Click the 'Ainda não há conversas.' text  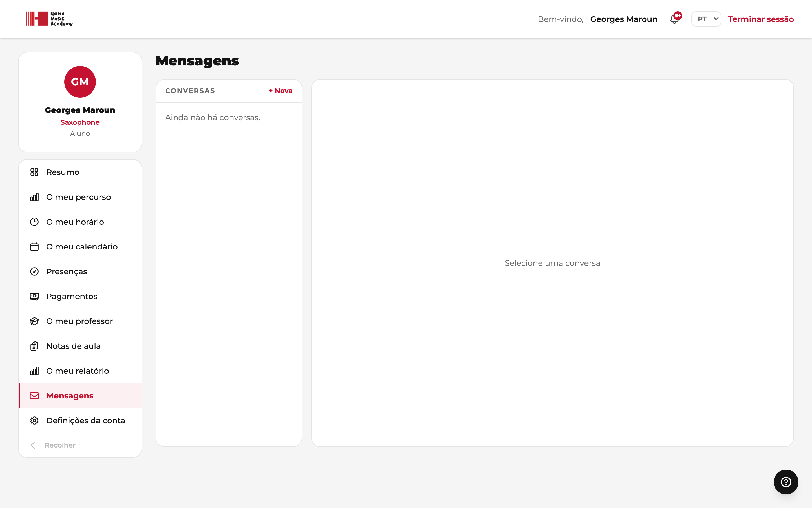tap(213, 118)
